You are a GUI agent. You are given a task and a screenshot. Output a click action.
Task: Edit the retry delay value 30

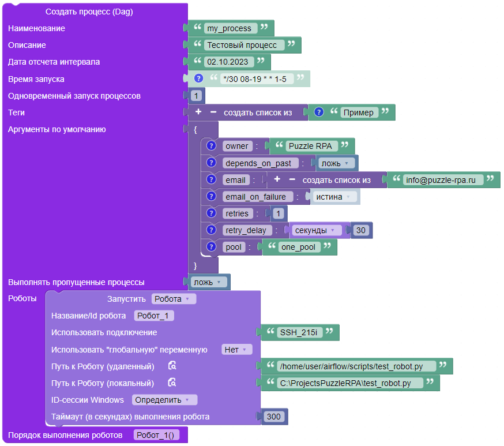click(360, 230)
